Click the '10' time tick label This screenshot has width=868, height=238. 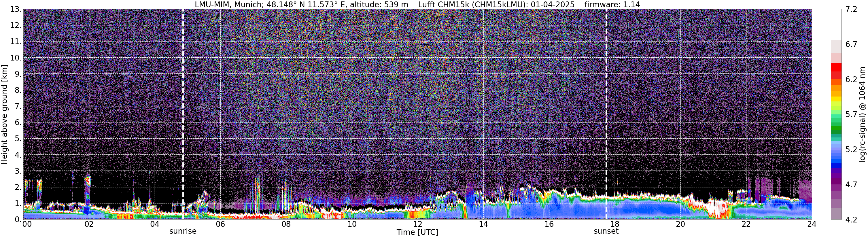pos(352,224)
